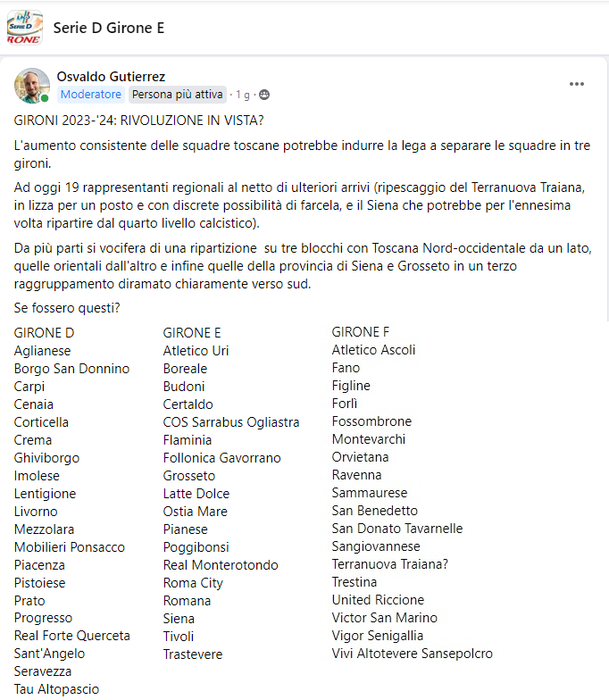Screen dimensions: 609x700
Task: Open the Serie D Girone E group page
Action: click(x=108, y=28)
